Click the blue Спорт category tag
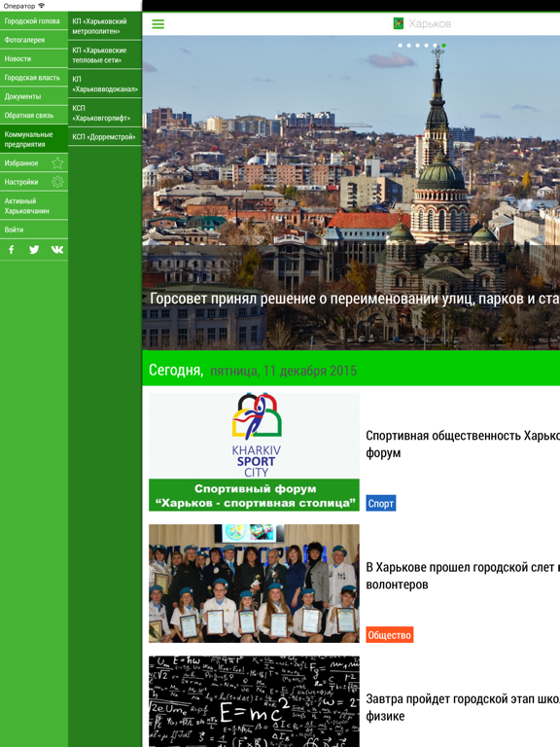The width and height of the screenshot is (560, 747). click(x=381, y=503)
